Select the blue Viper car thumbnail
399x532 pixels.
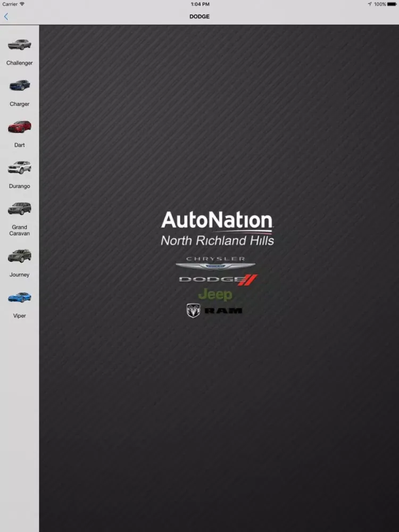point(20,297)
